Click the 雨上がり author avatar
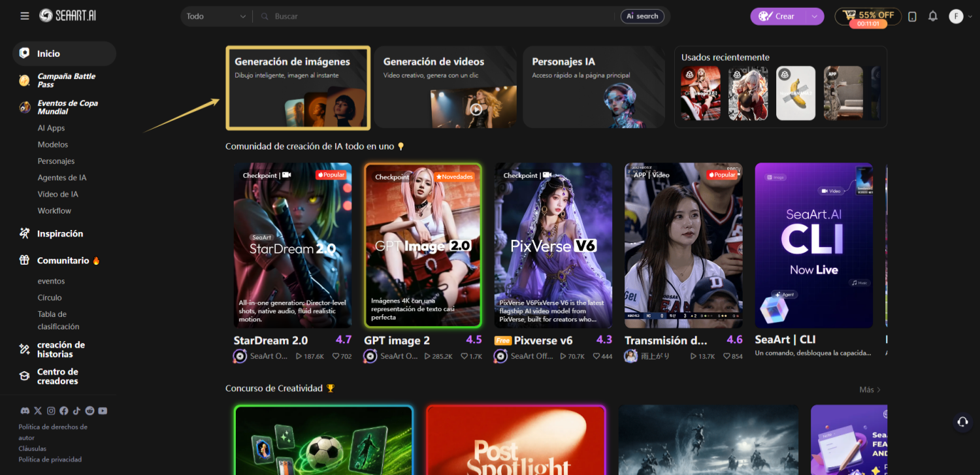 [x=631, y=356]
